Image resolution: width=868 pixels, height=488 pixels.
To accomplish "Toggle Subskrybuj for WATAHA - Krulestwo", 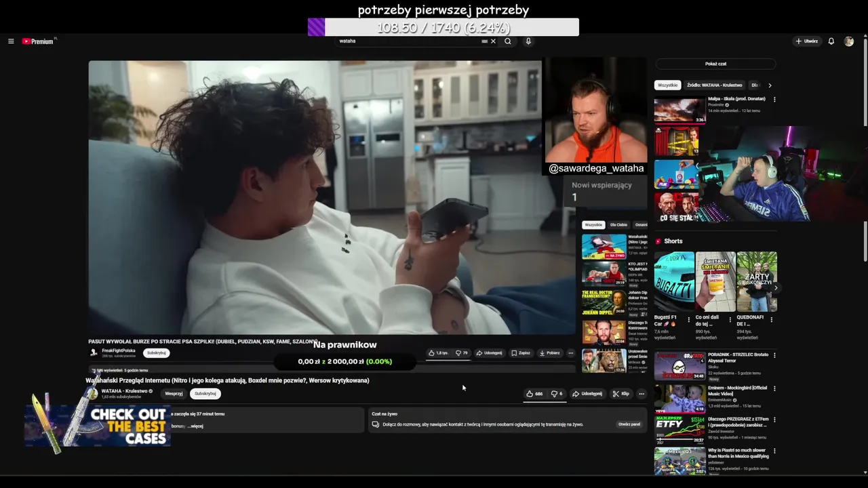I will [x=205, y=394].
